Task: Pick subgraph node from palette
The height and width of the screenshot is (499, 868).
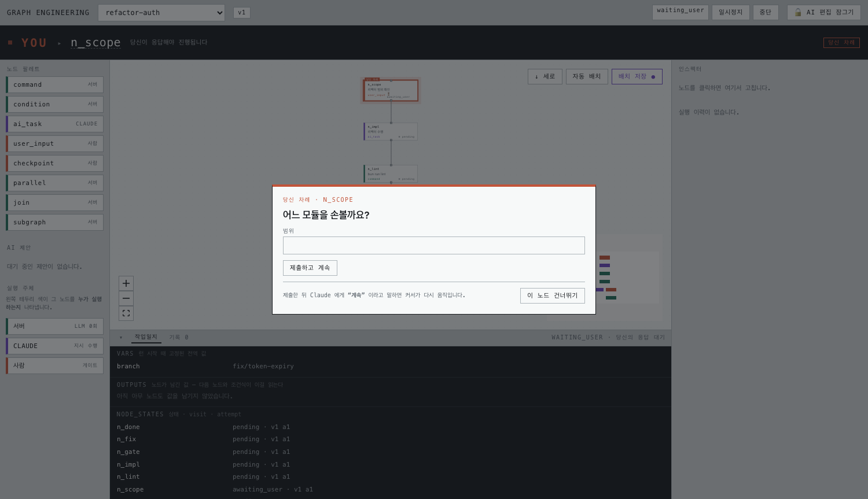Action: [x=55, y=222]
